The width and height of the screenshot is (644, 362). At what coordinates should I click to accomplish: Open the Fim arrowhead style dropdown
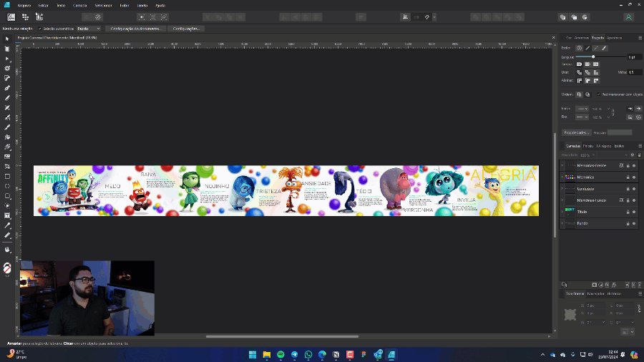pos(582,117)
